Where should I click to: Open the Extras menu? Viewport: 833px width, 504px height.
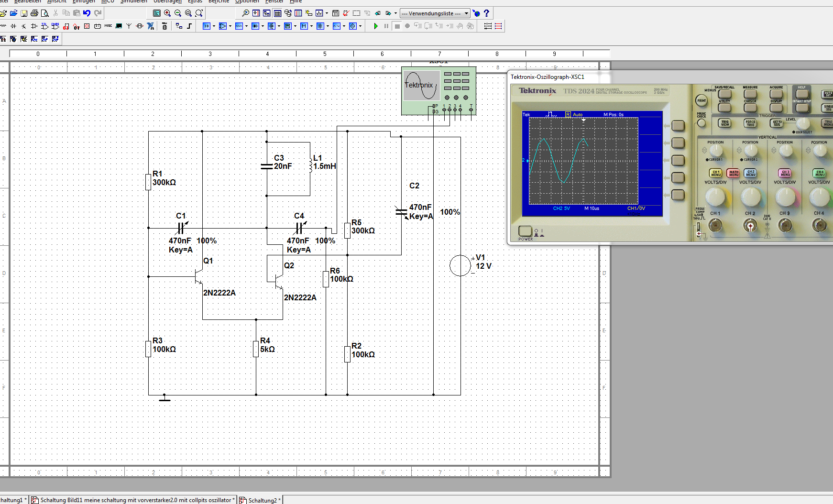195,2
